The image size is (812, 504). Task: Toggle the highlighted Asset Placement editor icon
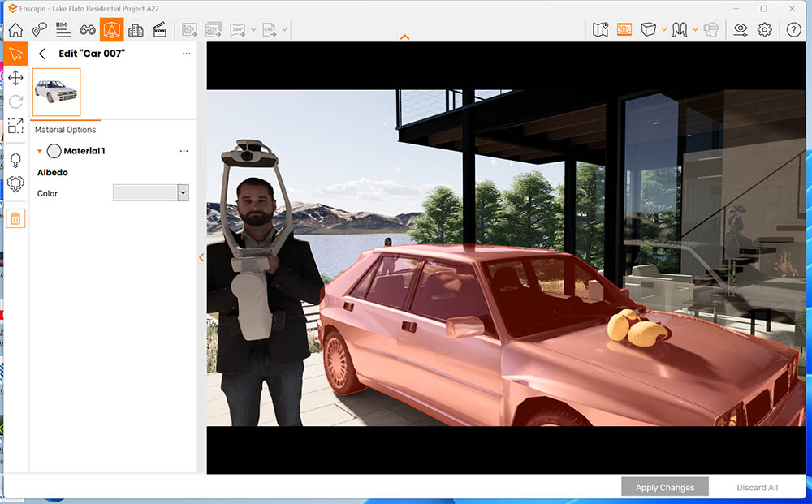[x=112, y=30]
